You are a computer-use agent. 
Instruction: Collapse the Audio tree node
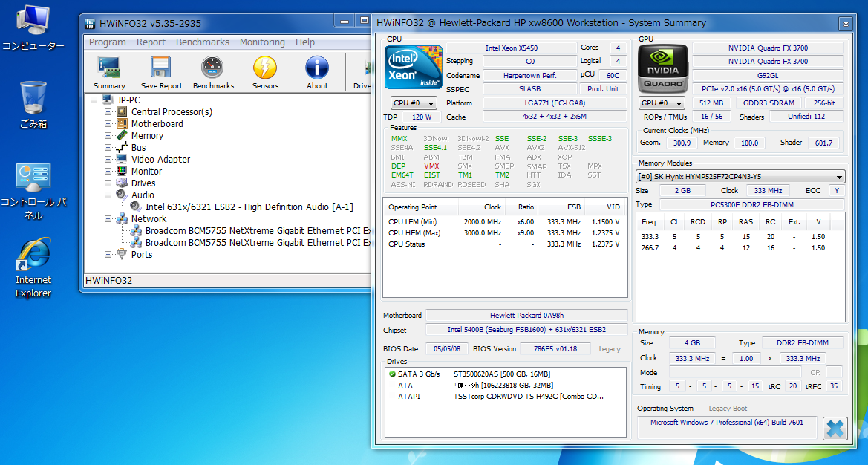coord(107,195)
